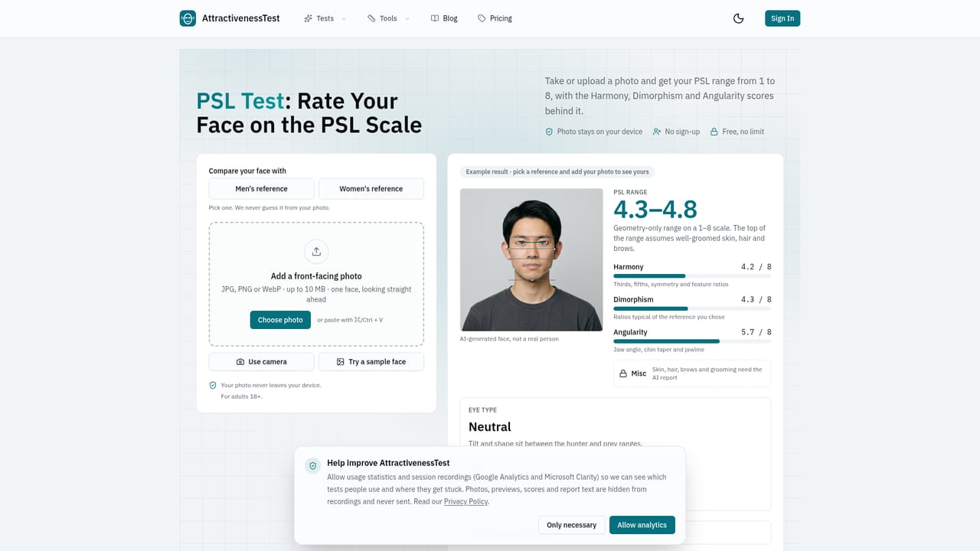Click the AttractivenessTest brand name

(x=240, y=18)
